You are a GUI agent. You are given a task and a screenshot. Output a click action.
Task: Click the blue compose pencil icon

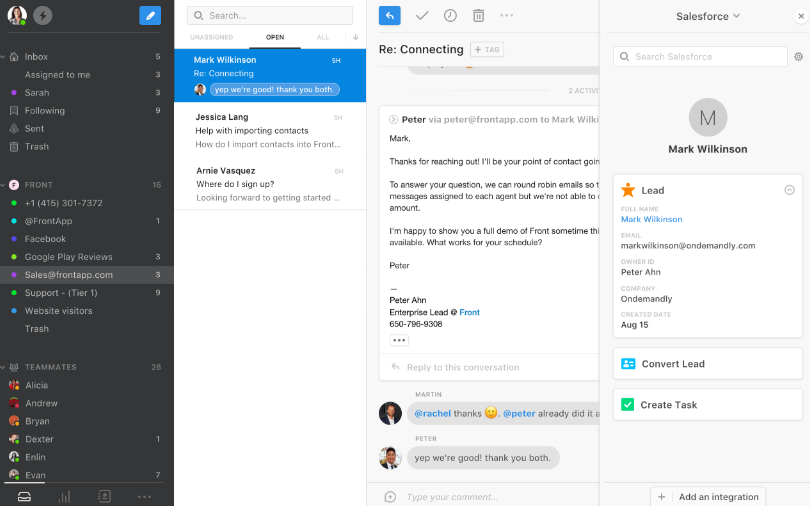point(150,15)
